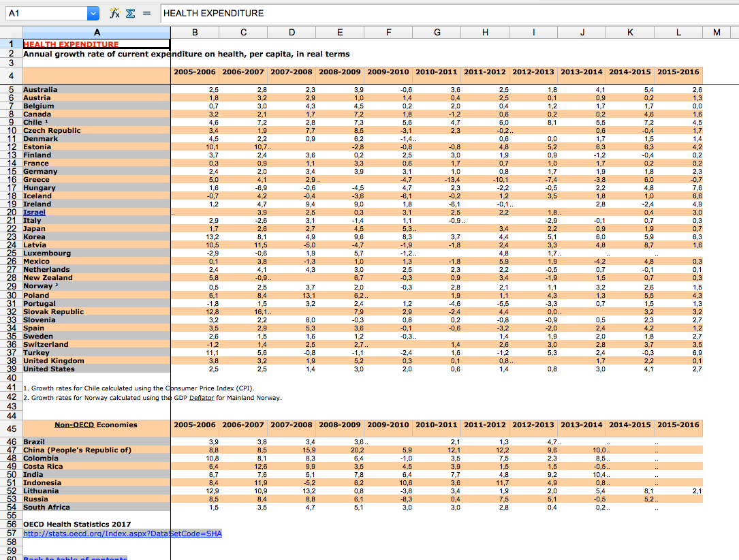This screenshot has width=739, height=560.
Task: Open the stats.oecd.org dataset link
Action: click(123, 533)
